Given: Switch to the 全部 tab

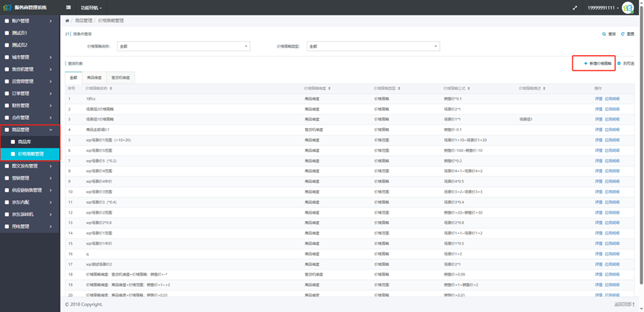Looking at the screenshot, I should point(74,77).
